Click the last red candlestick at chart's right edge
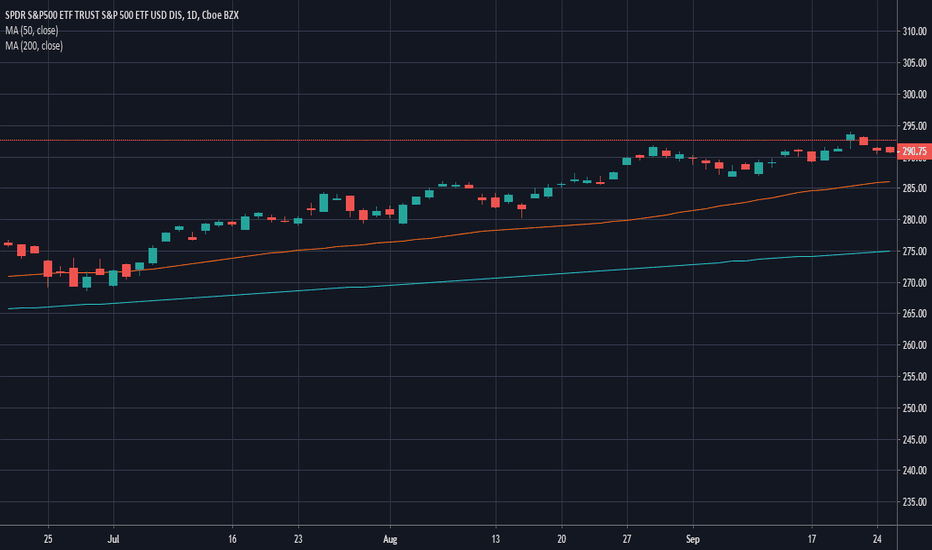The height and width of the screenshot is (550, 932). tap(890, 150)
